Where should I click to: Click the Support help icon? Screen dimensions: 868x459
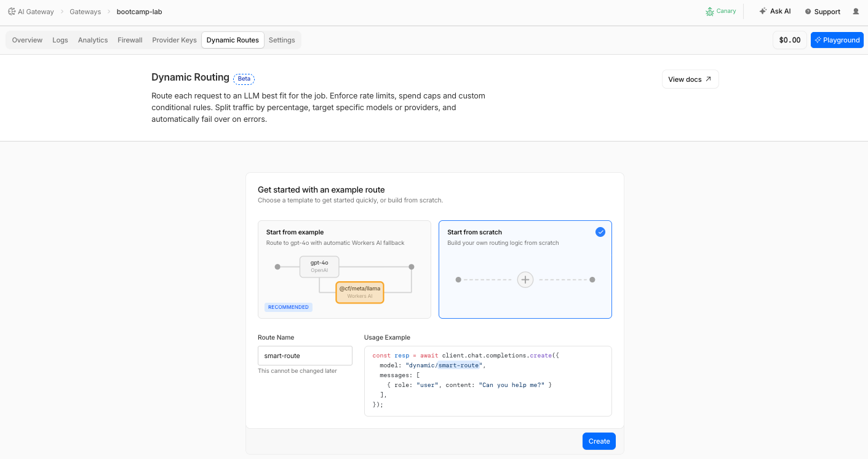(808, 12)
